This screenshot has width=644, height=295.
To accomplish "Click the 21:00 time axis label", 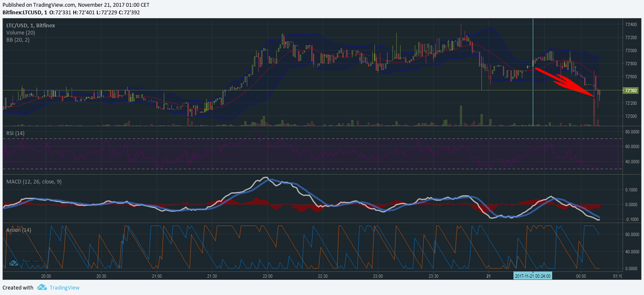I will point(157,276).
